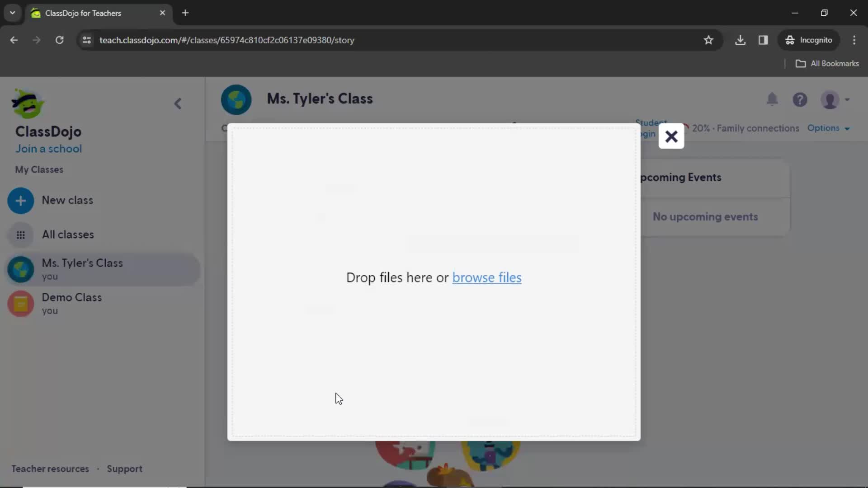Open the globe/class icon for Ms. Tyler's Class

click(x=21, y=269)
